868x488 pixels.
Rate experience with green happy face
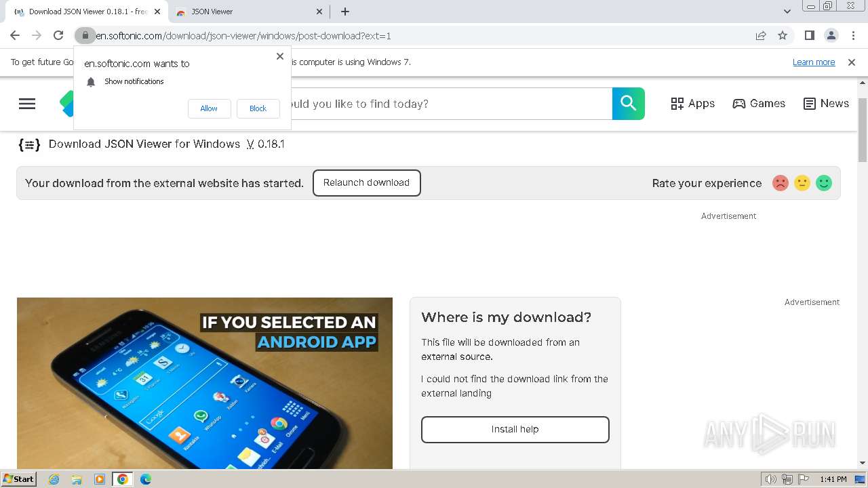coord(824,183)
